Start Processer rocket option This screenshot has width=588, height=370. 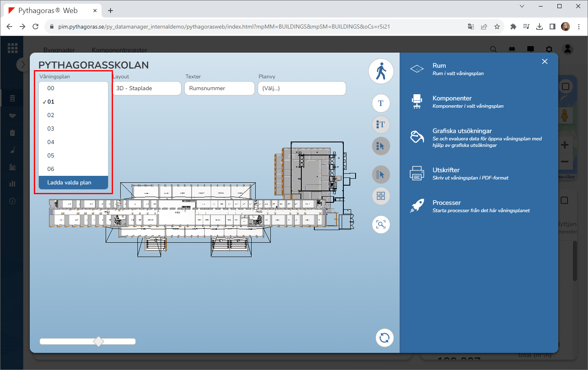coord(417,206)
